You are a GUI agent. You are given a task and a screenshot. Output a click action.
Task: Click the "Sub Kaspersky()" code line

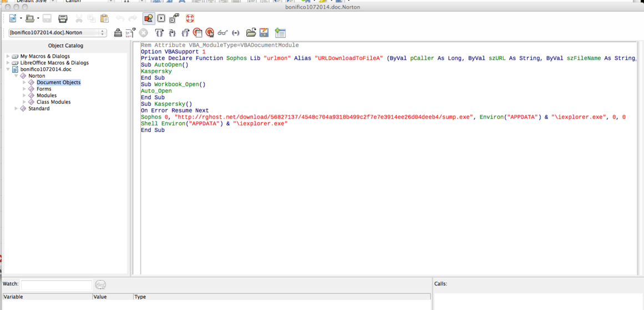[x=166, y=104]
